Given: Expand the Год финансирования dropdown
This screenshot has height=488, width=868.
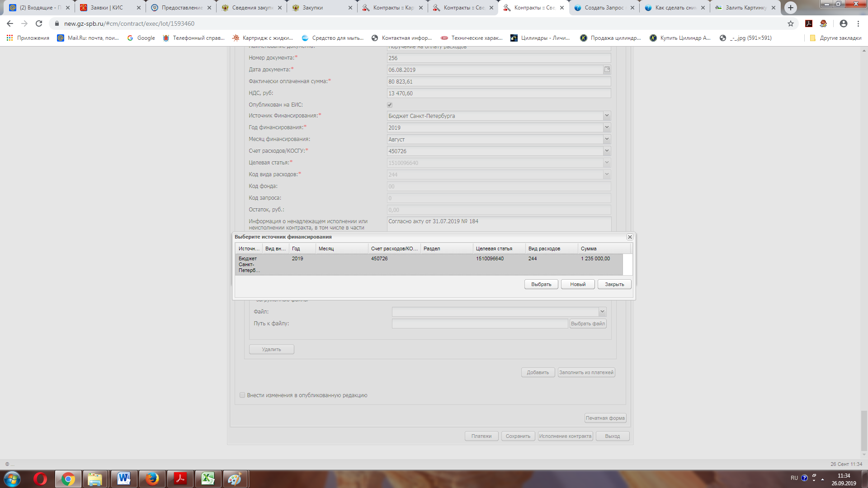Looking at the screenshot, I should point(607,127).
